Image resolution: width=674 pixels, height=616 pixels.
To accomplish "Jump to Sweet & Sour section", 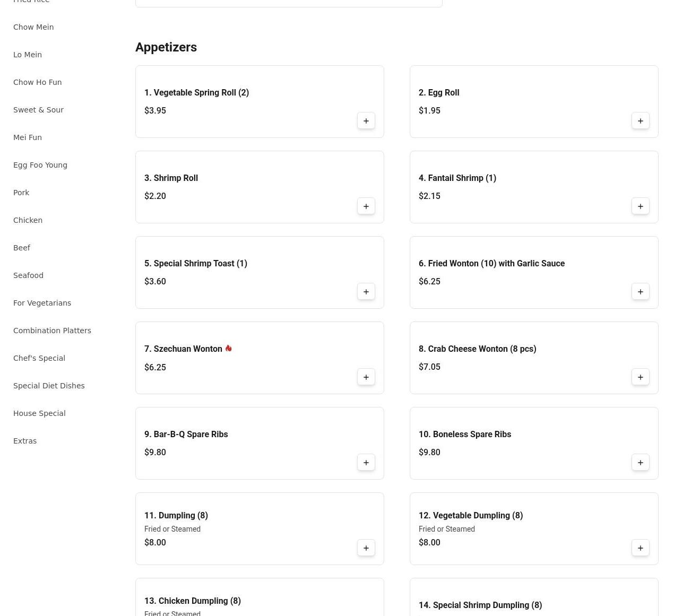I will click(38, 110).
